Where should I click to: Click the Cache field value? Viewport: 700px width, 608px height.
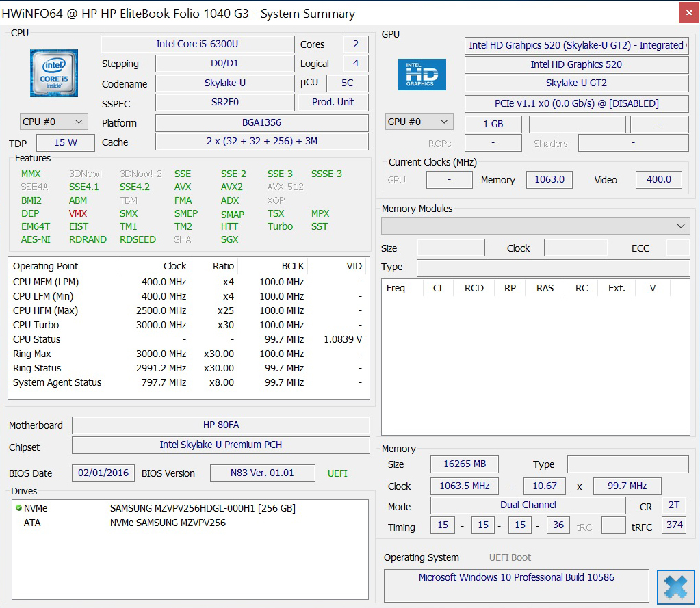click(261, 142)
